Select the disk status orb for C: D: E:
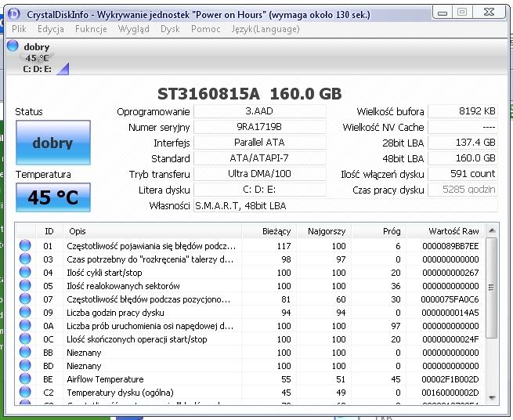This screenshot has height=420, width=513. click(13, 45)
